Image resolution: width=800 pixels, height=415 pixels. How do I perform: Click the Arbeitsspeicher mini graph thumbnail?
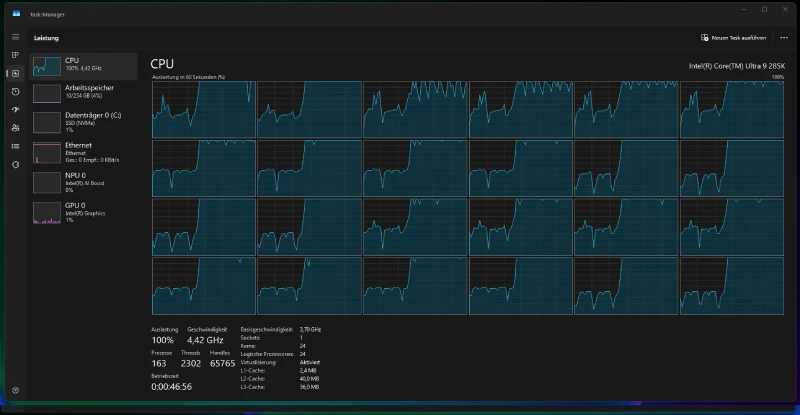tap(47, 93)
